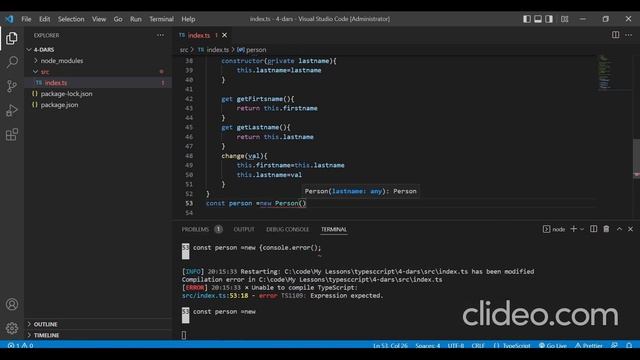
Task: Toggle the primary side bar layout icon
Action: coord(527,19)
